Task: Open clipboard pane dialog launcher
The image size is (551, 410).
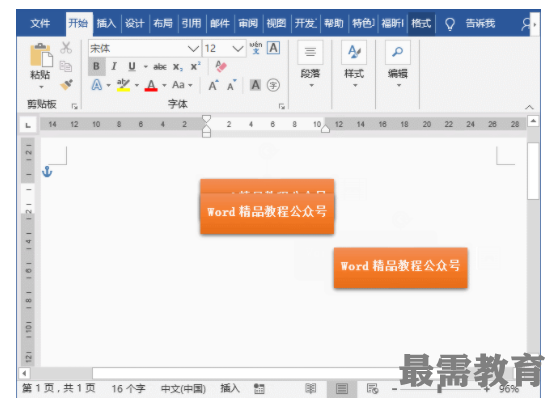Action: (x=74, y=106)
